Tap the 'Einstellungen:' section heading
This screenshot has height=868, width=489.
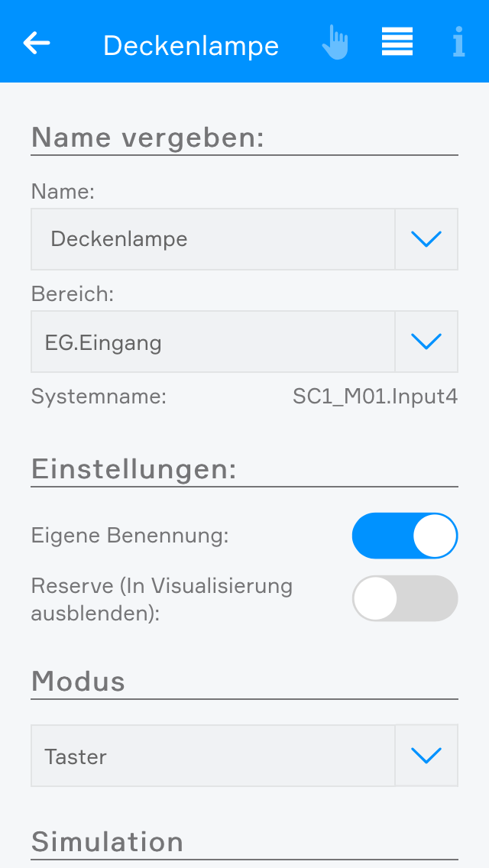(134, 468)
